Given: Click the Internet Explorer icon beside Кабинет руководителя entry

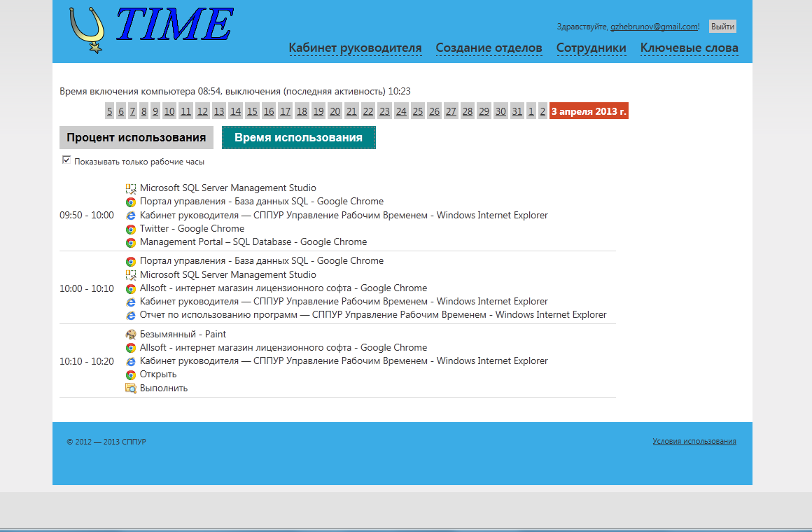Looking at the screenshot, I should 131,215.
